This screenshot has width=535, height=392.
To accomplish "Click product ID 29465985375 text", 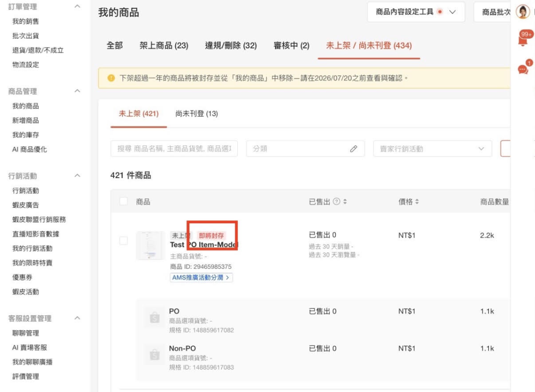I will 201,267.
